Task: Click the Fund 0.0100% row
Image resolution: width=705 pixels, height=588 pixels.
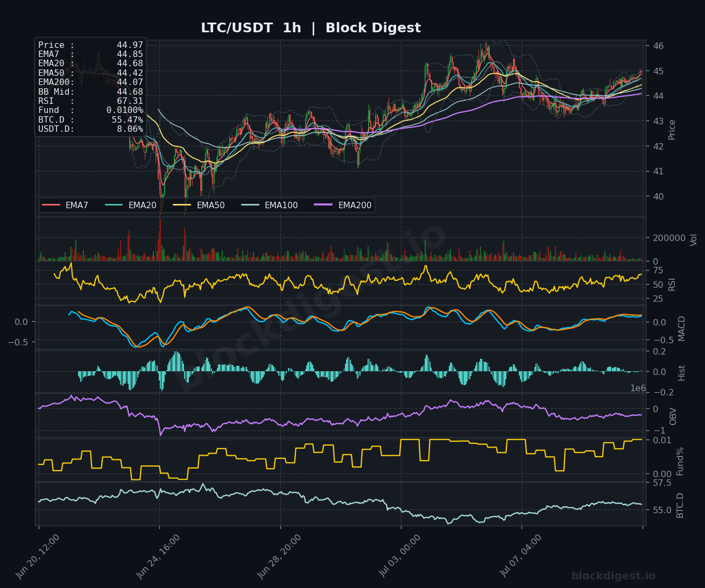Action: click(90, 110)
